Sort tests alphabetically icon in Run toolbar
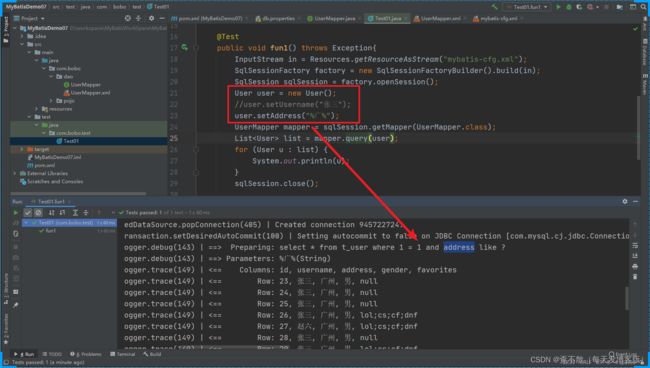This screenshot has height=368, width=650. tap(52, 213)
